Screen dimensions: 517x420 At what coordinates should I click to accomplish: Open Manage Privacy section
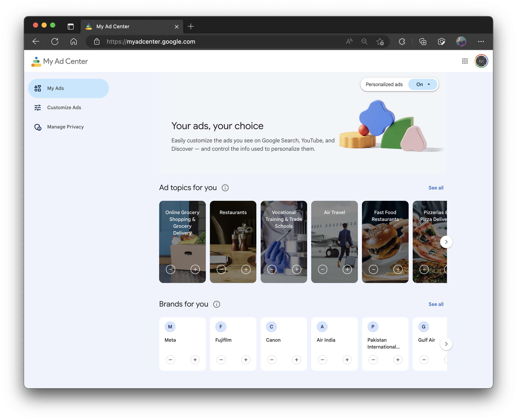click(69, 127)
